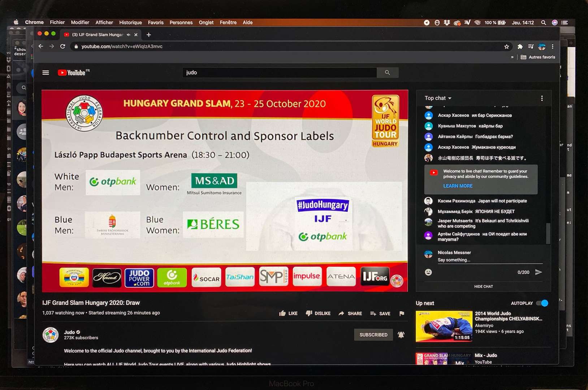The width and height of the screenshot is (588, 390).
Task: Open Notification Center from the menu bar
Action: (565, 22)
